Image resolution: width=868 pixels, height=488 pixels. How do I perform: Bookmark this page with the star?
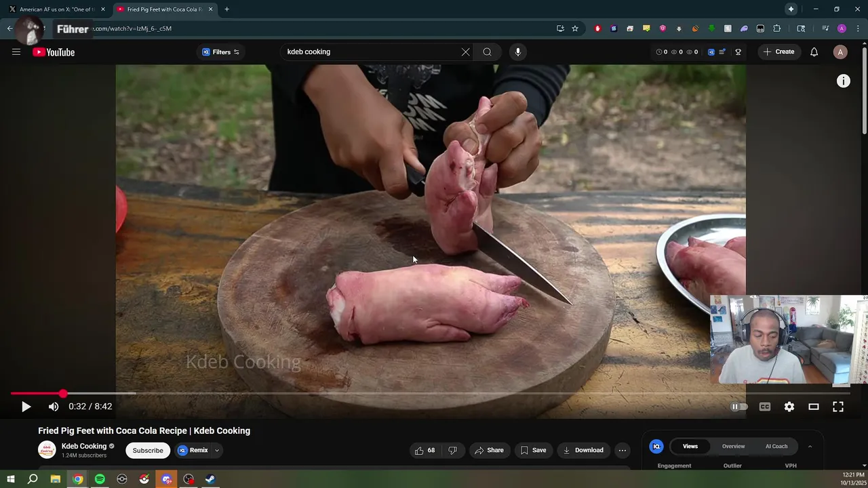(575, 28)
